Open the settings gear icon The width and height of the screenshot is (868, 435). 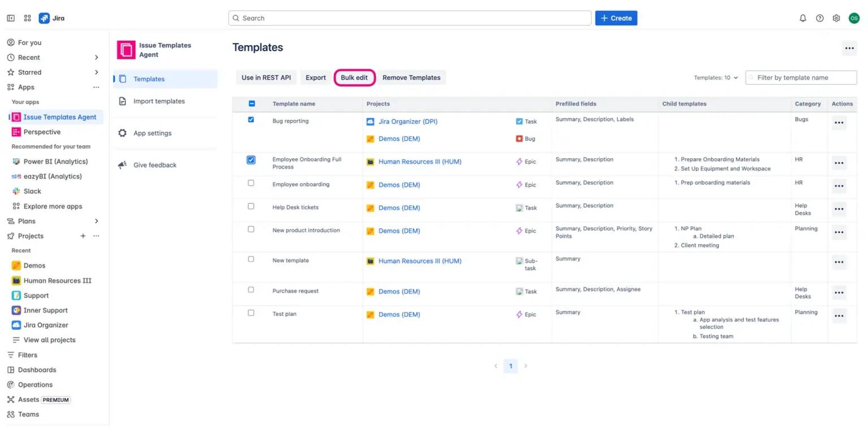point(836,18)
